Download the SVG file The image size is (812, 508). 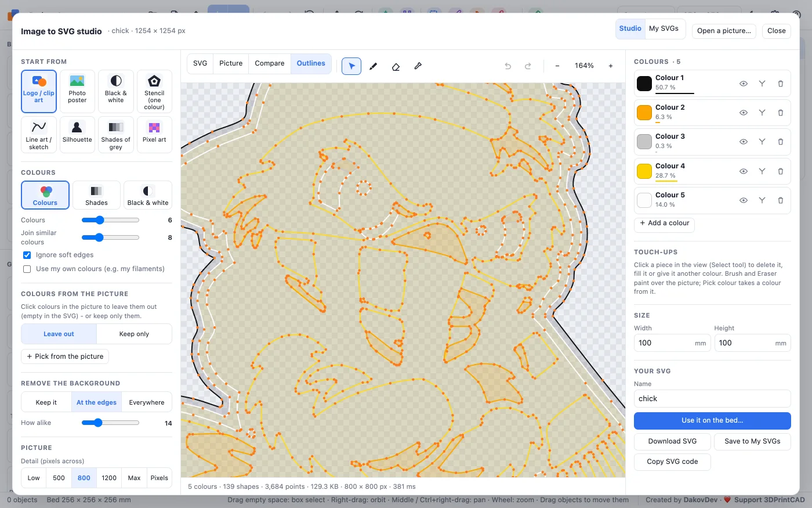pyautogui.click(x=672, y=441)
